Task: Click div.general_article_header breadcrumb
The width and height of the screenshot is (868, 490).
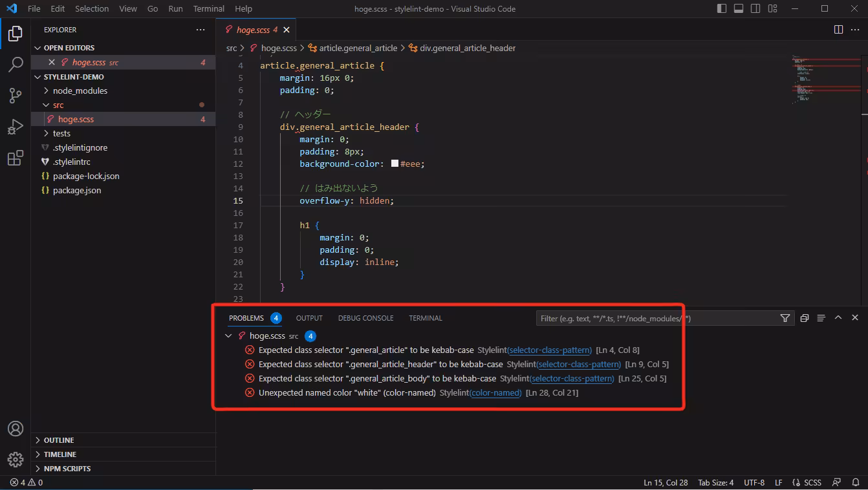Action: pyautogui.click(x=462, y=48)
